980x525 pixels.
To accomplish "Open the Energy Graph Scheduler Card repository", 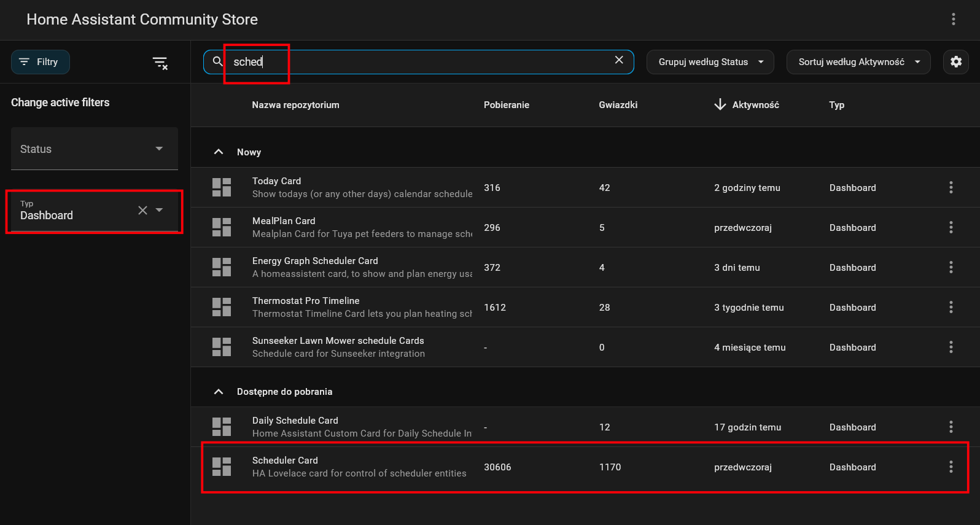I will pos(315,261).
